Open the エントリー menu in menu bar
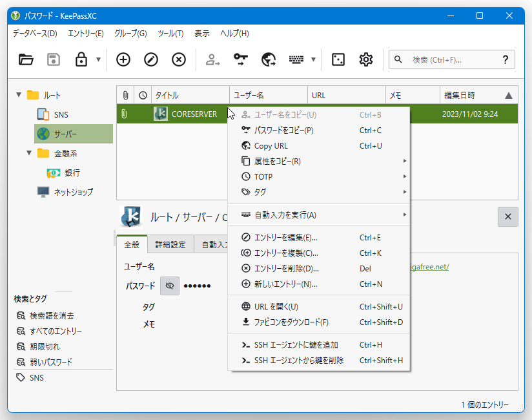This screenshot has width=532, height=420. (85, 33)
